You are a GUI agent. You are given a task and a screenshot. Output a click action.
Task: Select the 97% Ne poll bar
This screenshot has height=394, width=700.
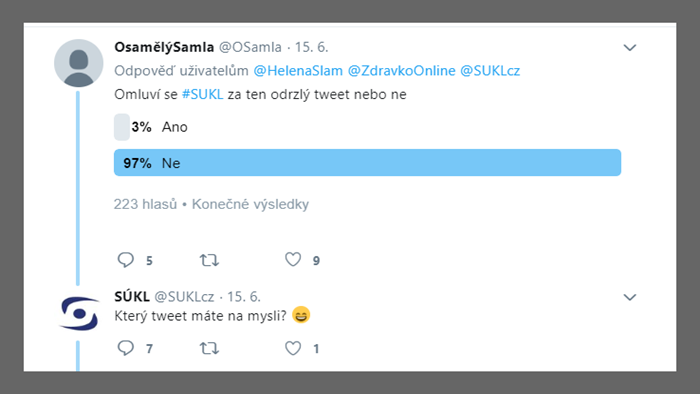click(x=367, y=162)
